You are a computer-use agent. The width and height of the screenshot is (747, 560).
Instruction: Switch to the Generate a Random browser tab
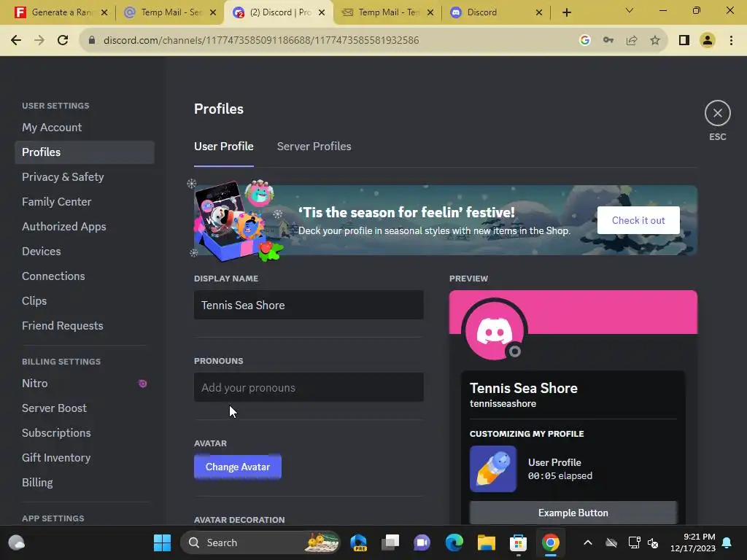coord(61,12)
